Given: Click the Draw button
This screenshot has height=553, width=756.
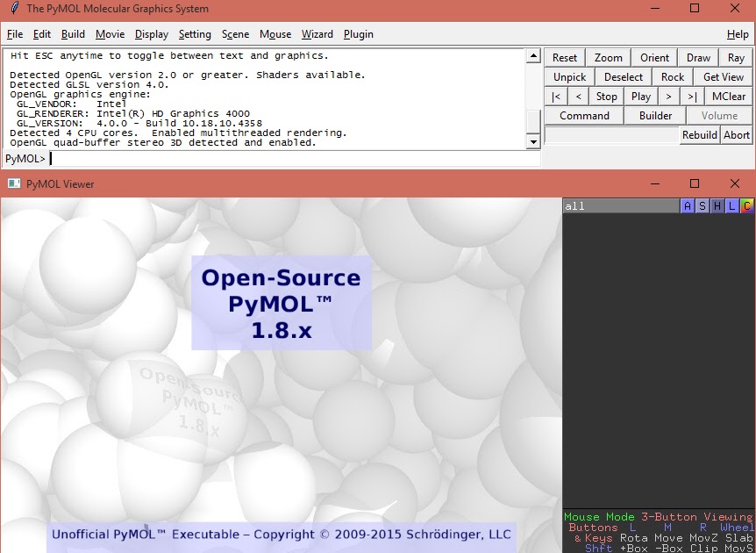Looking at the screenshot, I should click(x=698, y=58).
